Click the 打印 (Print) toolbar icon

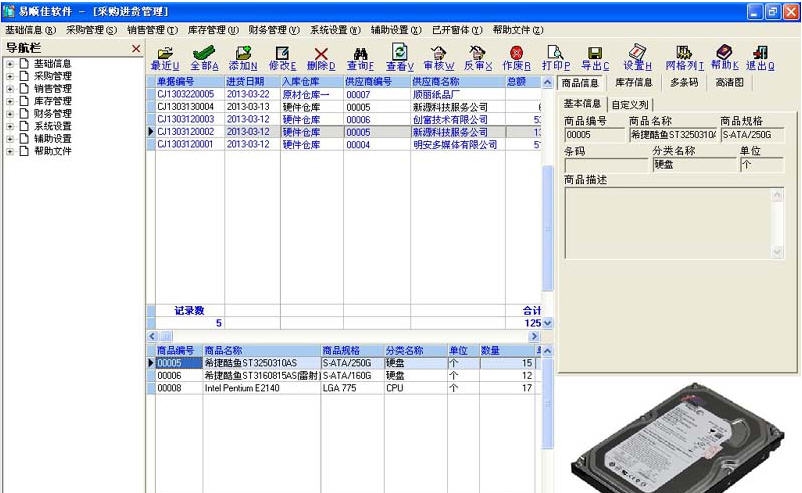(x=555, y=52)
